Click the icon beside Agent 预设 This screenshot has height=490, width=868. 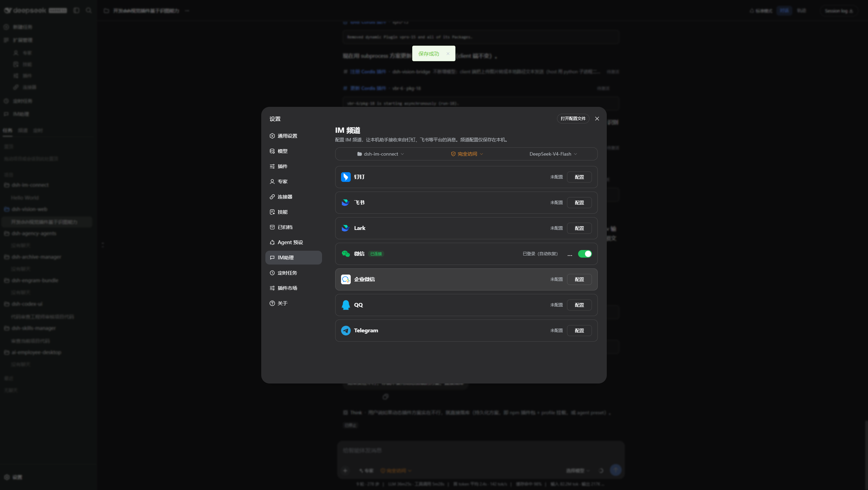coord(272,242)
